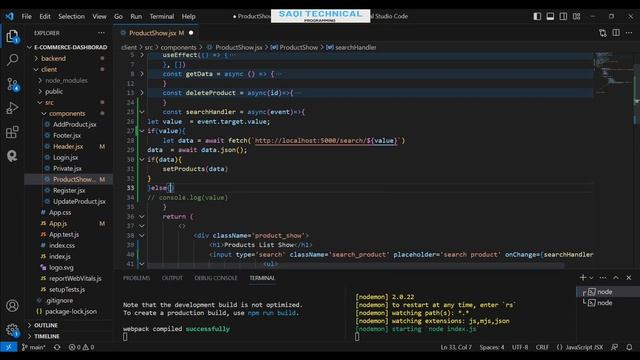Image resolution: width=640 pixels, height=360 pixels.
Task: Expand the backend folder
Action: [53, 58]
